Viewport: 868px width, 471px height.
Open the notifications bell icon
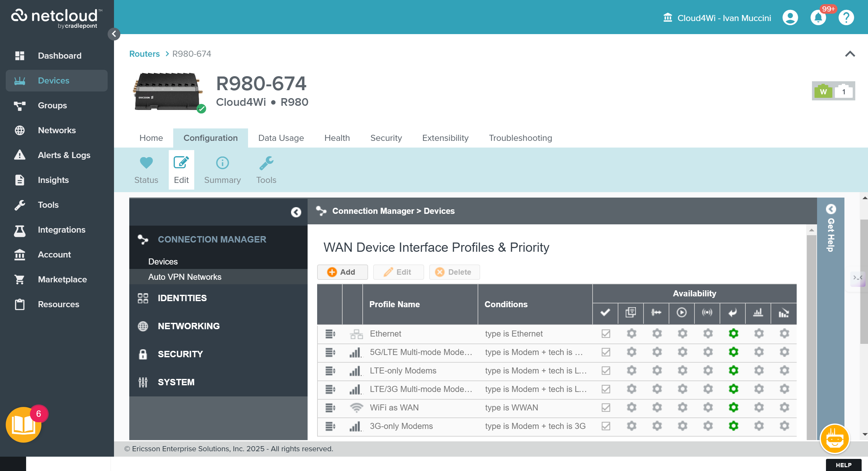(818, 18)
